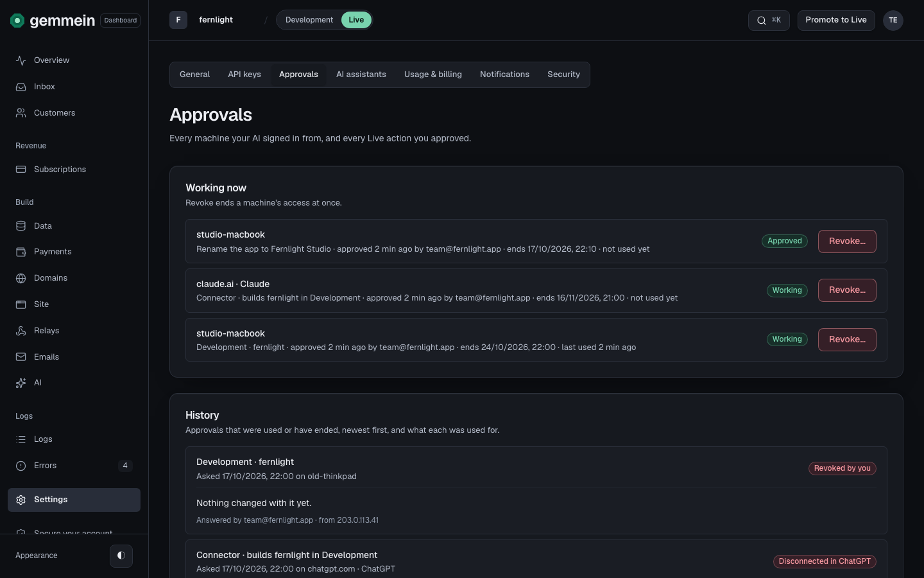Open Subscriptions via its card icon
Screen dimensions: 924x578
(21, 170)
